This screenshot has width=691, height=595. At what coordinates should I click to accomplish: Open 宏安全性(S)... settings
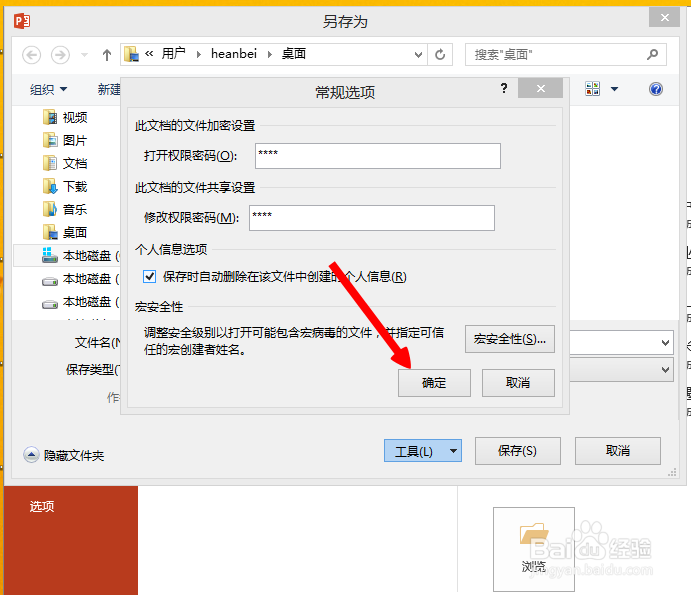pyautogui.click(x=510, y=339)
